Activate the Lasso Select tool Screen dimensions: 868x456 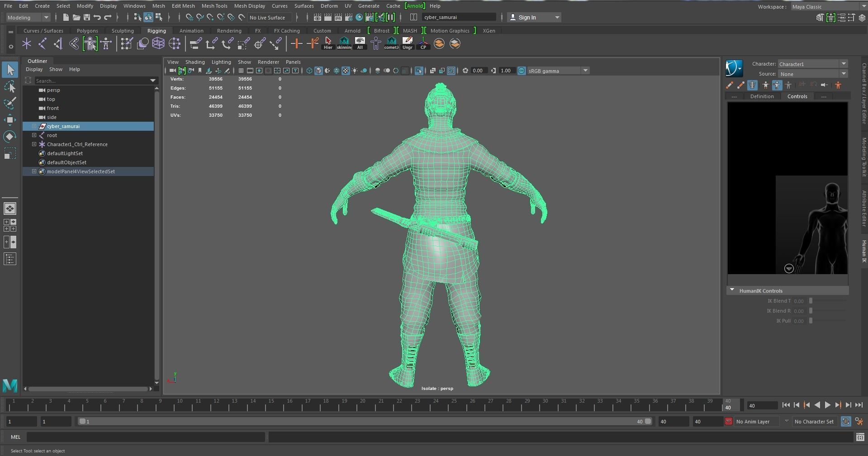coord(10,86)
